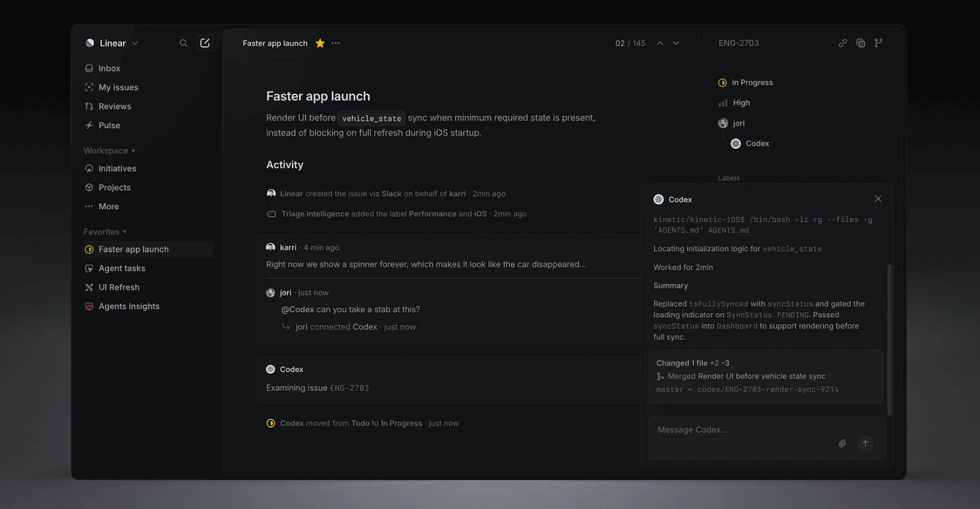The image size is (980, 509).
Task: Copy git branch name icon
Action: point(878,43)
